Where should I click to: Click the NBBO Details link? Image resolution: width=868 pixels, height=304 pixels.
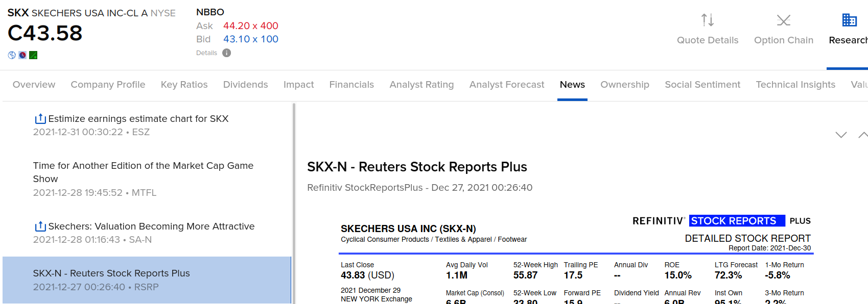(x=206, y=53)
